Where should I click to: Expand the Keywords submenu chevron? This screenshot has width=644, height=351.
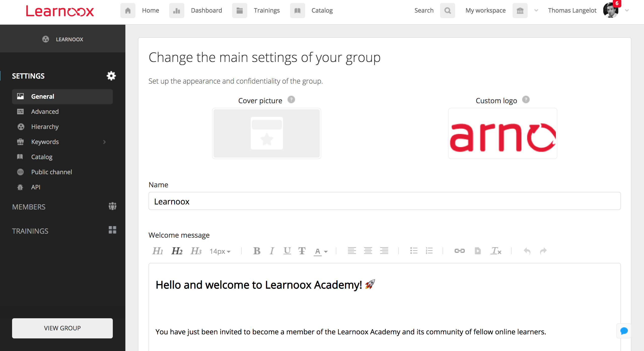tap(104, 142)
